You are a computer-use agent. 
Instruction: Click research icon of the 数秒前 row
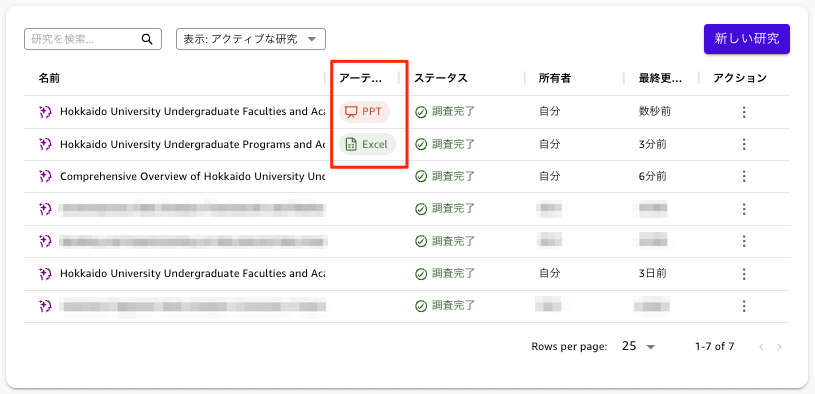pos(45,112)
